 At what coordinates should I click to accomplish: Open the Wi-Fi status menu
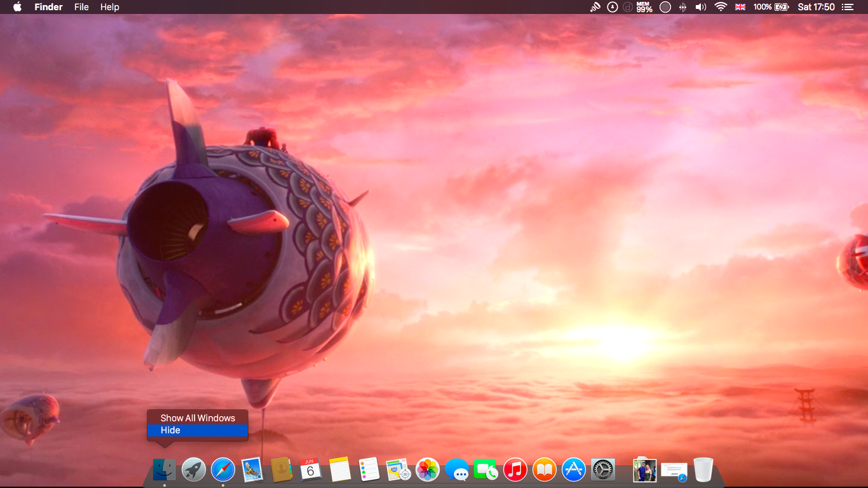(x=721, y=7)
